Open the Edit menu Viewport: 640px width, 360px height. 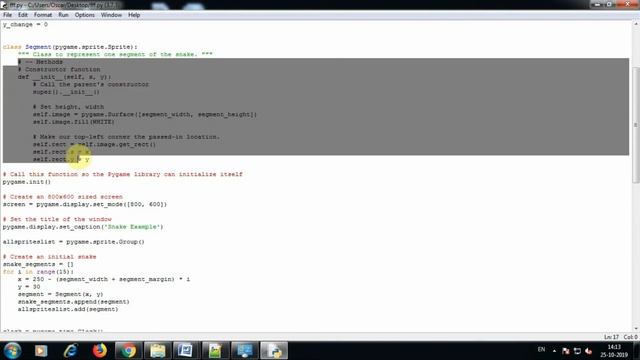click(22, 15)
